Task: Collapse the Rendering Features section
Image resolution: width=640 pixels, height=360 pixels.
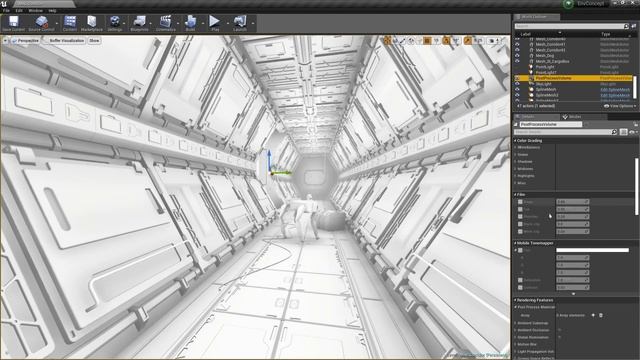Action: pos(515,300)
